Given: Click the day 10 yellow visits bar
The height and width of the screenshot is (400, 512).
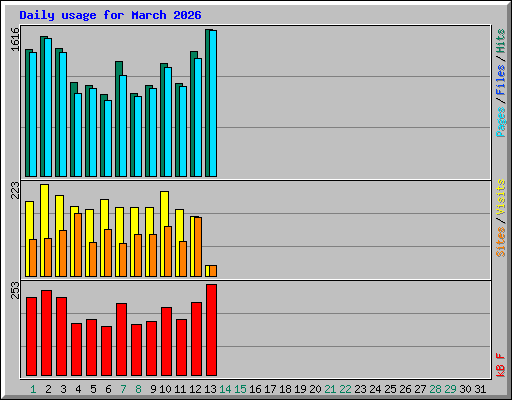Looking at the screenshot, I should pos(164,234).
